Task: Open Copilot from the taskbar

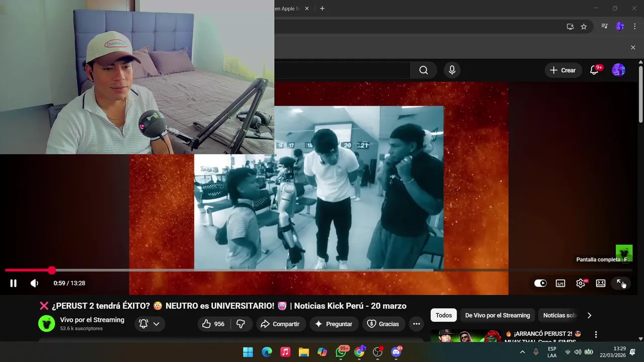Action: [323, 352]
